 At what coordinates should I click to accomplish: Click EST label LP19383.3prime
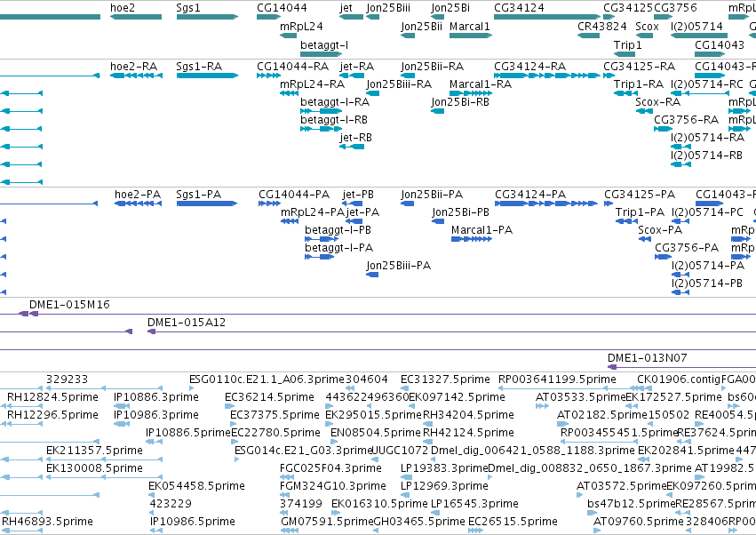click(444, 468)
